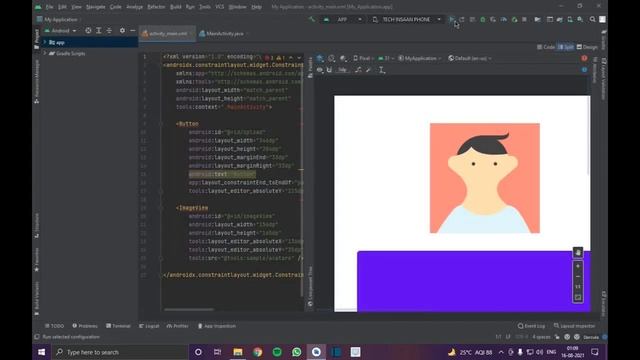This screenshot has width=640, height=360.
Task: Open the App Inspection tool window
Action: [217, 326]
